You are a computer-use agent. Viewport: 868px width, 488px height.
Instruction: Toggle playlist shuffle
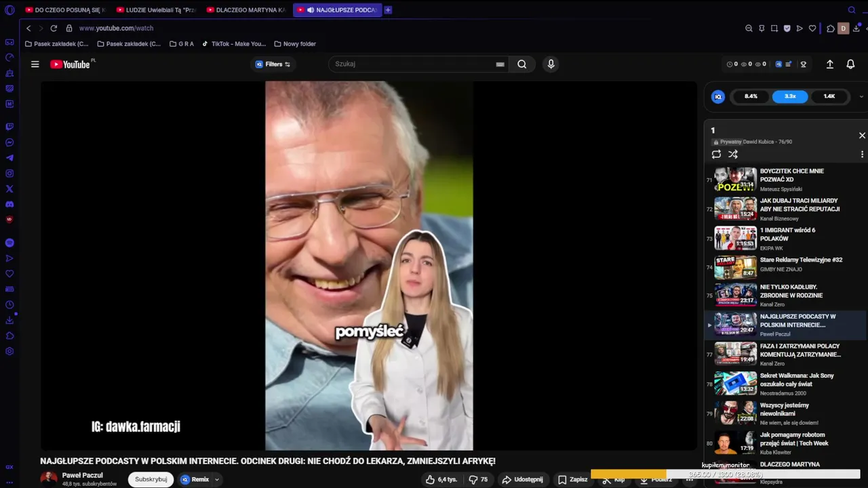[x=733, y=155]
